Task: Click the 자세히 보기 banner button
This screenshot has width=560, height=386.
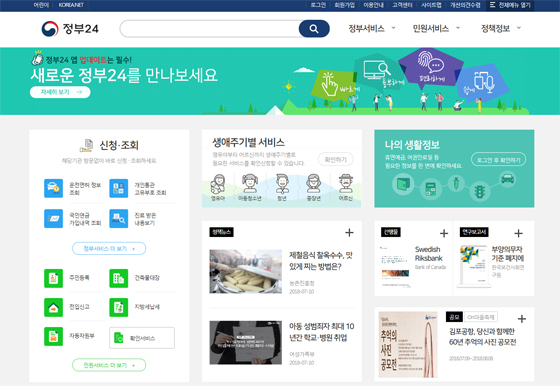Action: [x=60, y=92]
